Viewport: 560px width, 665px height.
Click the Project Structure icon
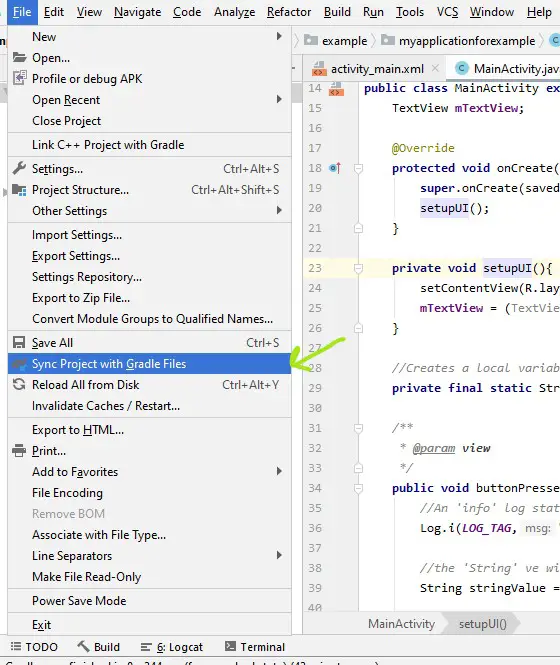19,190
